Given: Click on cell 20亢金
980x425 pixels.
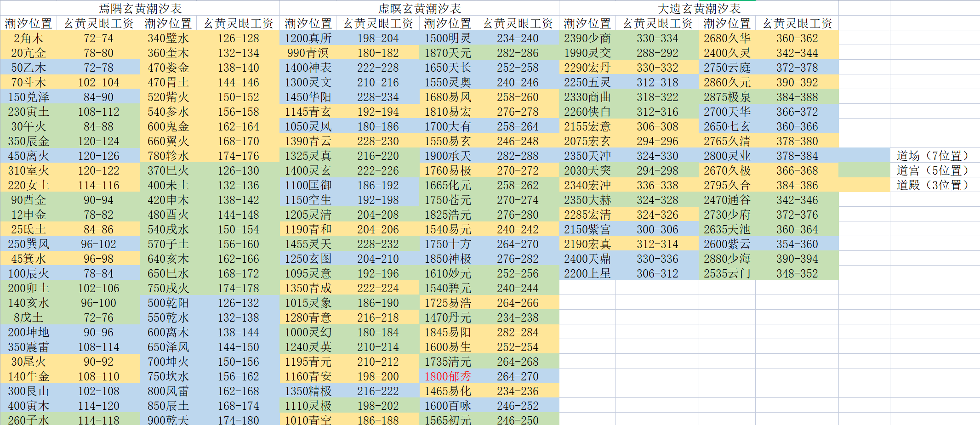Looking at the screenshot, I should (x=29, y=52).
